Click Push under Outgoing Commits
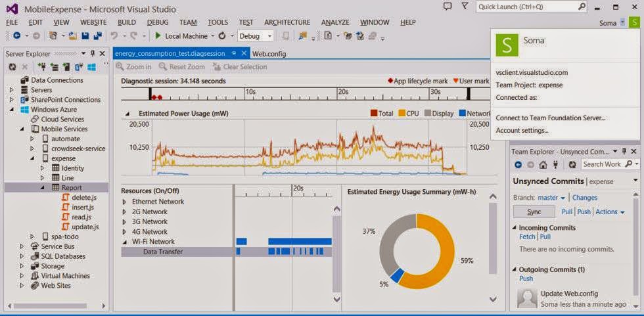Viewport: 644px width, 316px height. 526,279
